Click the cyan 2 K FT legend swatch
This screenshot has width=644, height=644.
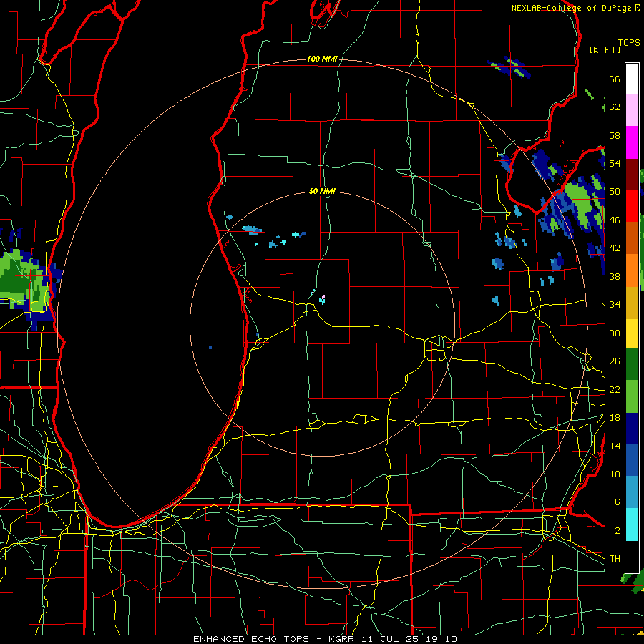pyautogui.click(x=632, y=525)
